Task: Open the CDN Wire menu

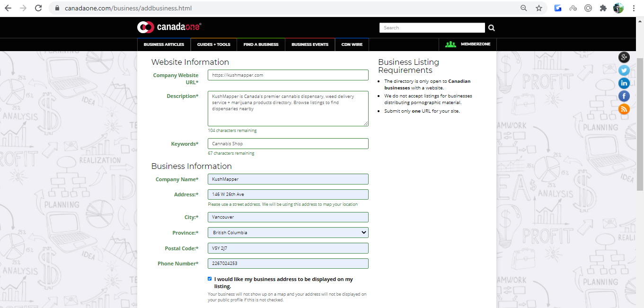Action: [x=352, y=44]
